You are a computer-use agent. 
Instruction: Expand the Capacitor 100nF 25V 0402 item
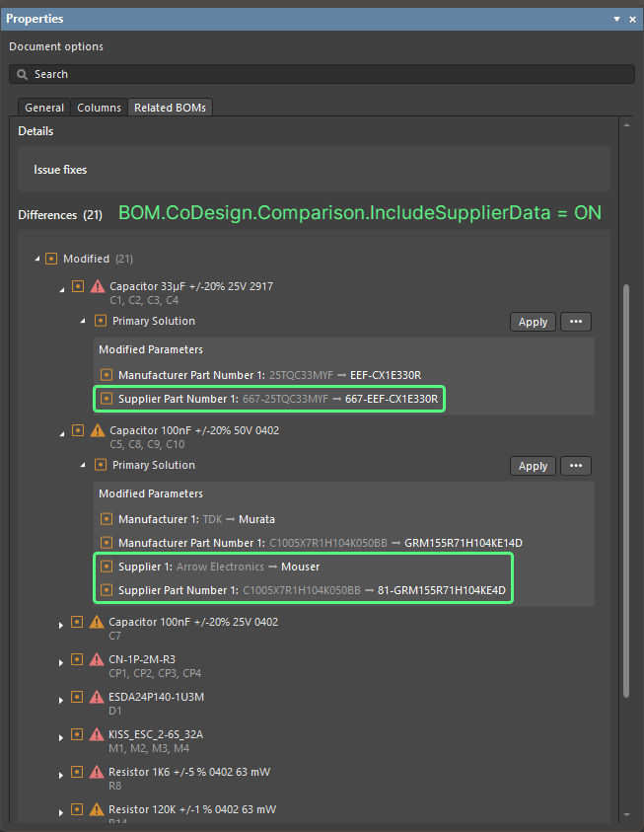tap(61, 624)
